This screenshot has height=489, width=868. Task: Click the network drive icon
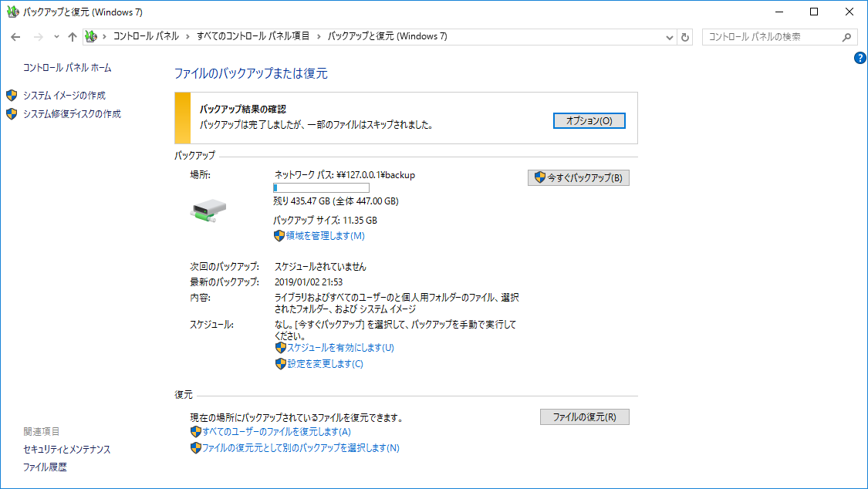pyautogui.click(x=208, y=211)
